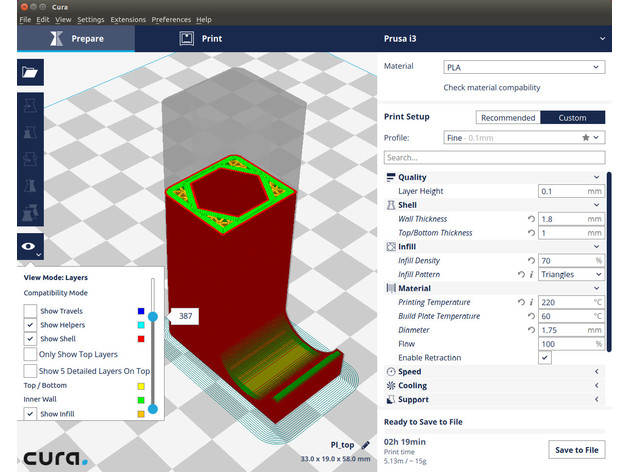The image size is (628, 472).
Task: Open the Extensions menu
Action: (x=128, y=19)
